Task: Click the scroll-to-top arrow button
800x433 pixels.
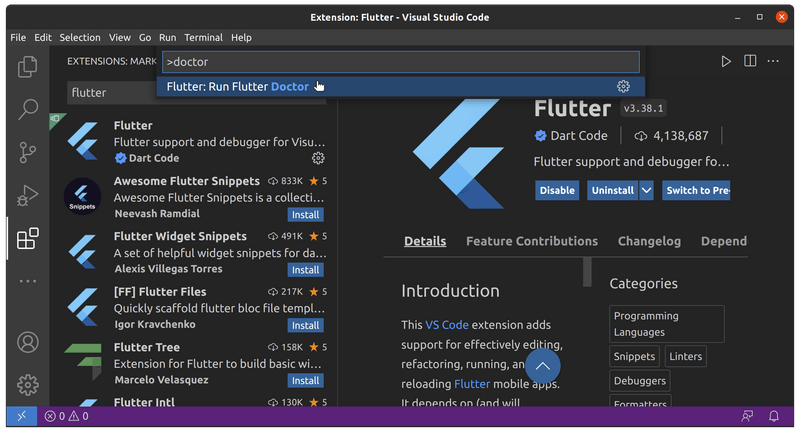Action: coord(541,365)
